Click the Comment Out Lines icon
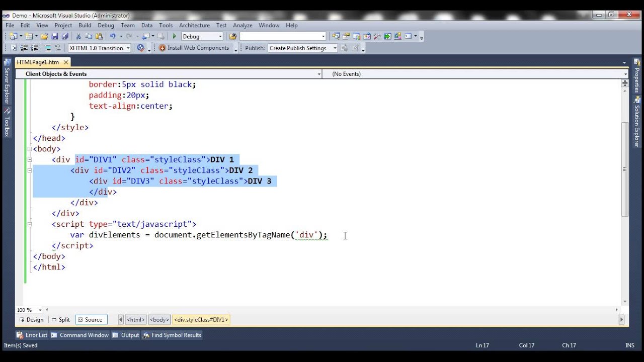This screenshot has height=362, width=644. point(48,48)
